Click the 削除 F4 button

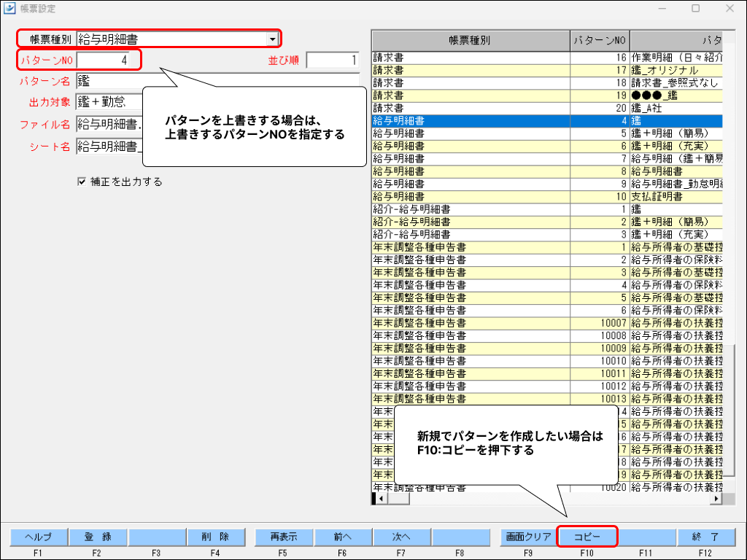click(x=216, y=537)
